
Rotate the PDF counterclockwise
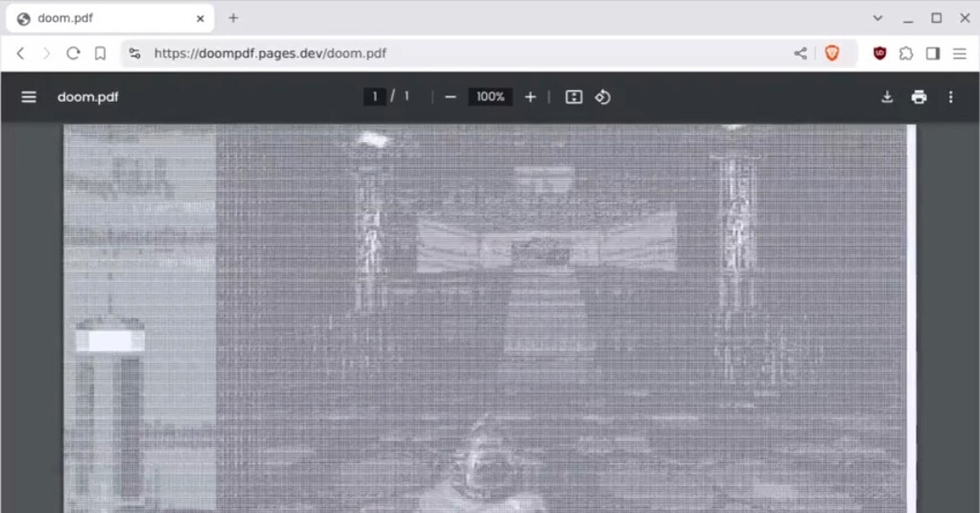(603, 97)
